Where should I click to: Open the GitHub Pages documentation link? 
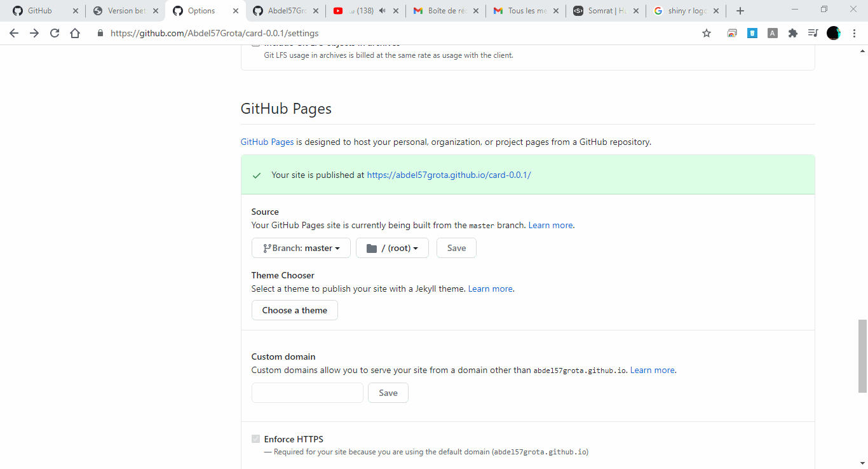267,142
